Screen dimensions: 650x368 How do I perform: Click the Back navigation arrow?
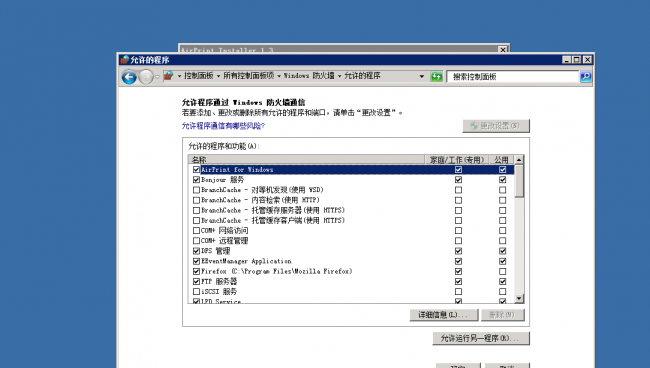(129, 77)
